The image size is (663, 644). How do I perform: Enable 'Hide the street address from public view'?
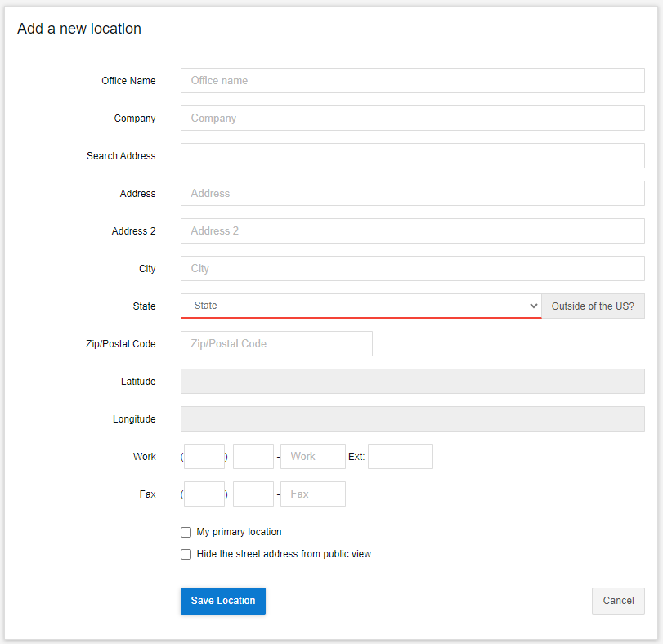(x=186, y=554)
